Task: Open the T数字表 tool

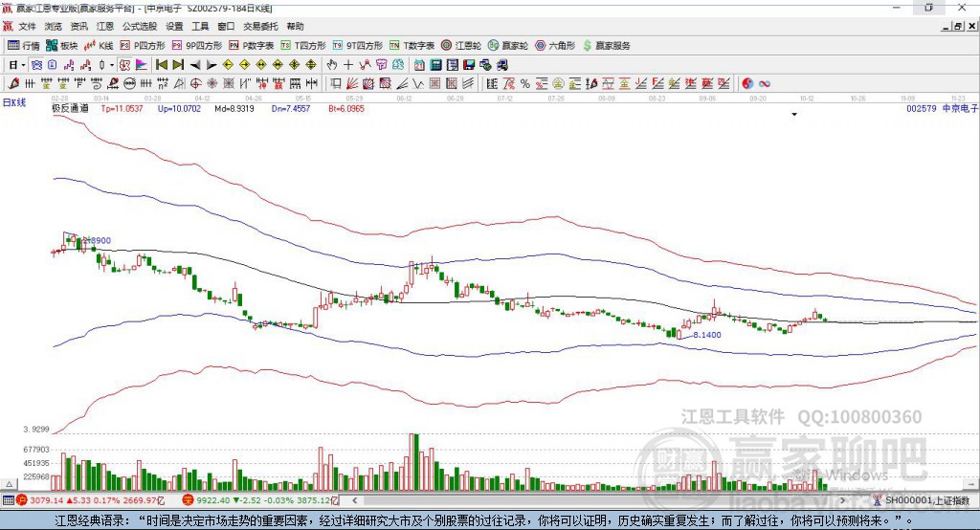Action: pyautogui.click(x=412, y=46)
